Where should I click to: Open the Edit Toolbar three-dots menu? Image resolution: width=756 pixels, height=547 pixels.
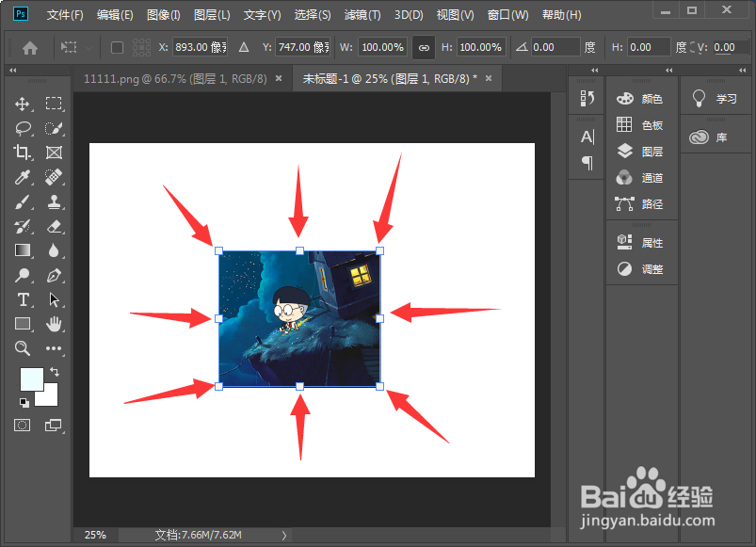coord(54,348)
